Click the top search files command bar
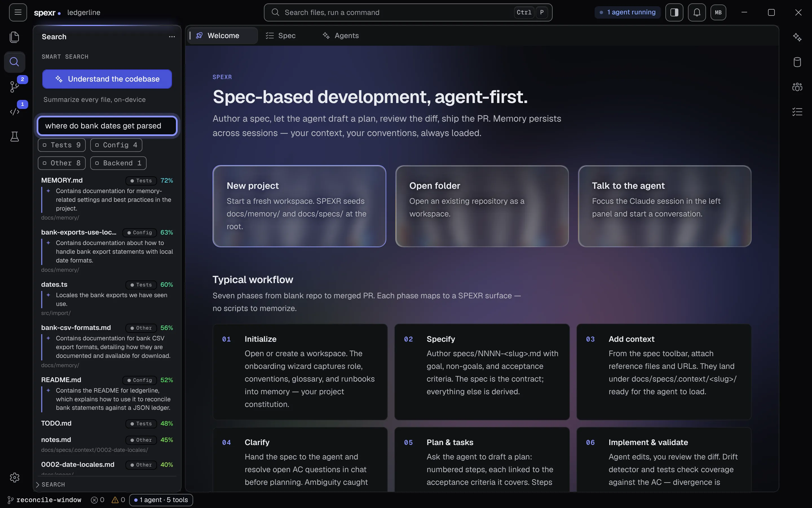The height and width of the screenshot is (508, 812). pyautogui.click(x=408, y=12)
